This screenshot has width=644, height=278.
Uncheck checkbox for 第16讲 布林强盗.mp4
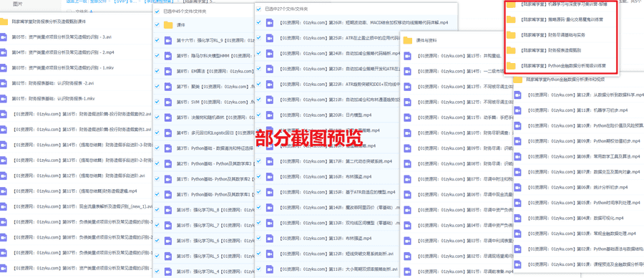coord(259,176)
